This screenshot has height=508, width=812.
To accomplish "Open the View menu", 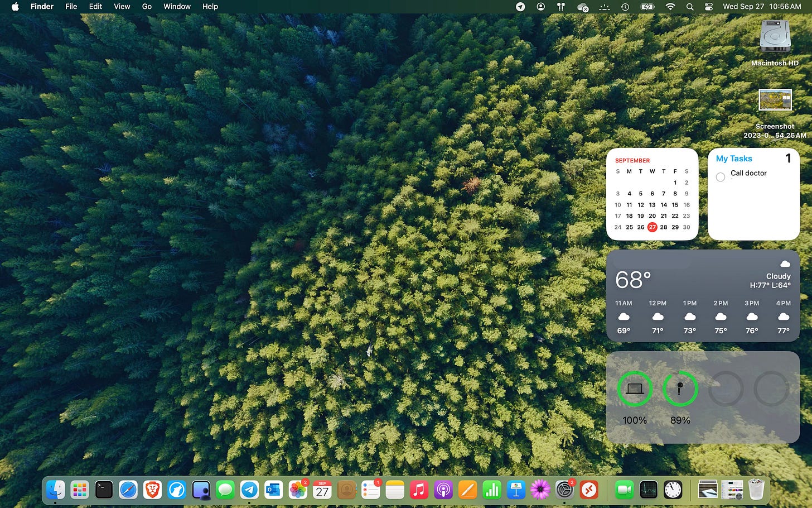I will (x=122, y=7).
